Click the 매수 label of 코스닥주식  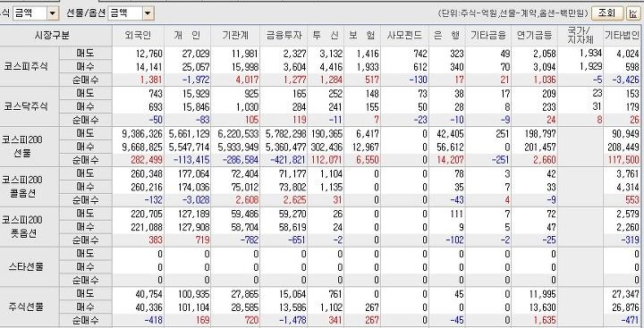[86, 106]
